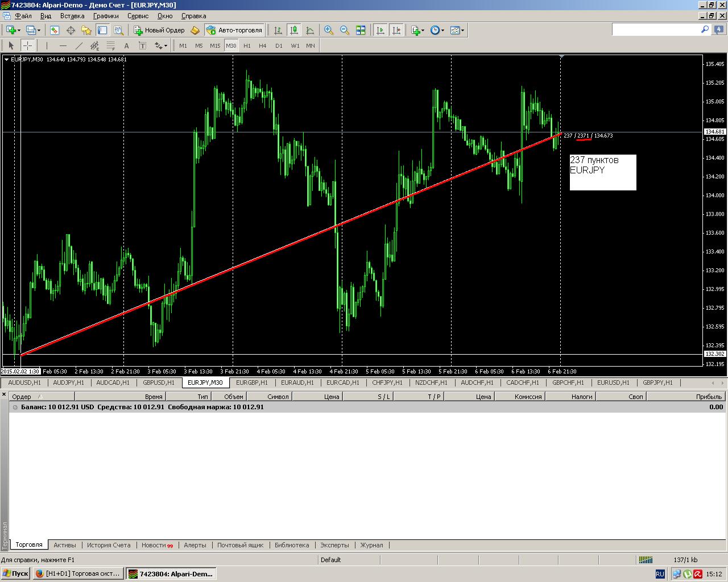Select the text A tool

click(x=126, y=45)
